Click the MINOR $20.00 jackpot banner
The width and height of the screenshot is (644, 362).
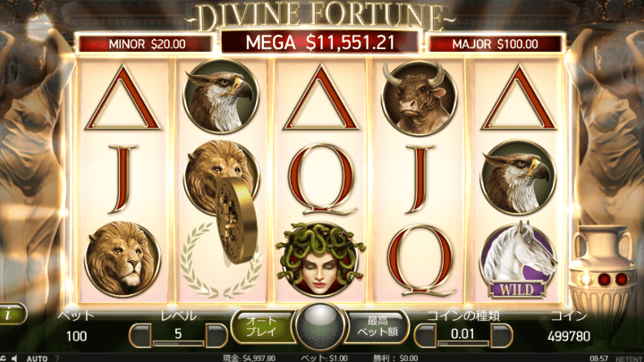(x=146, y=44)
